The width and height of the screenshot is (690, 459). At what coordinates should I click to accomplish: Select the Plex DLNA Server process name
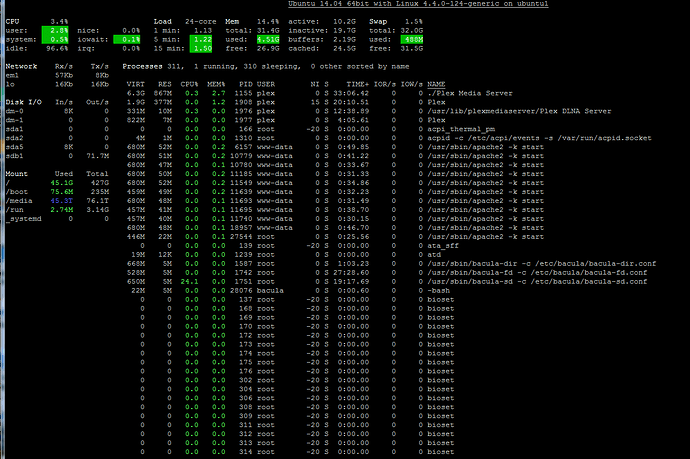coord(519,111)
